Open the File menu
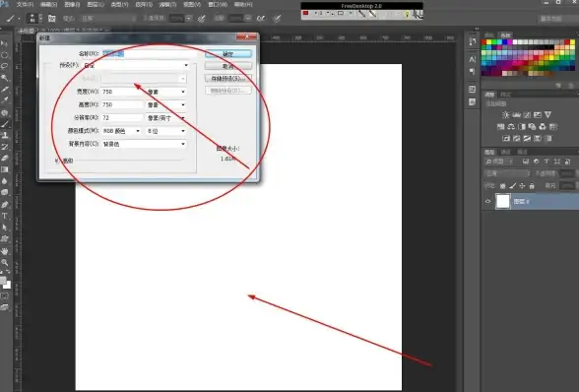 coord(25,5)
